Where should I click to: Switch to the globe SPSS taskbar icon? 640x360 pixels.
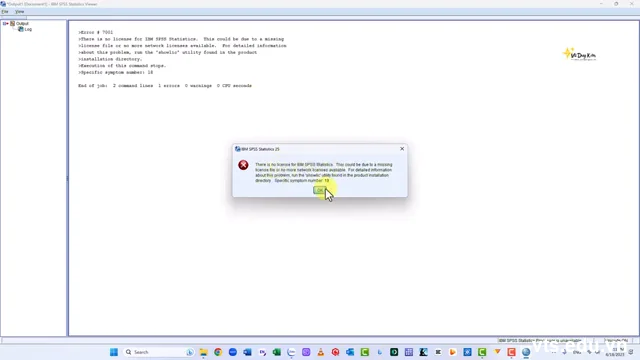click(x=526, y=352)
